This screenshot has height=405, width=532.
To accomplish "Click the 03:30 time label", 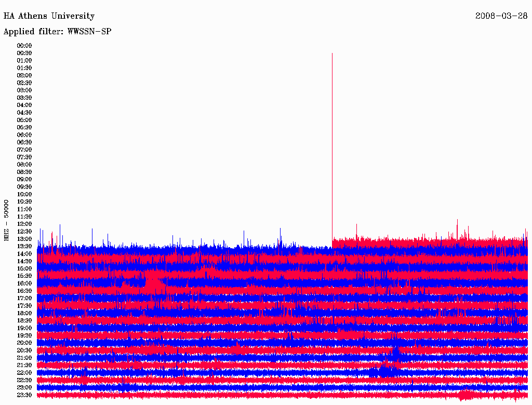I will (x=24, y=98).
